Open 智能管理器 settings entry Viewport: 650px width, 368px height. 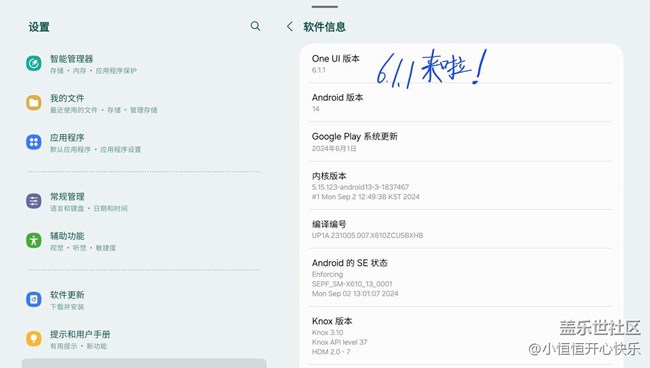point(144,64)
